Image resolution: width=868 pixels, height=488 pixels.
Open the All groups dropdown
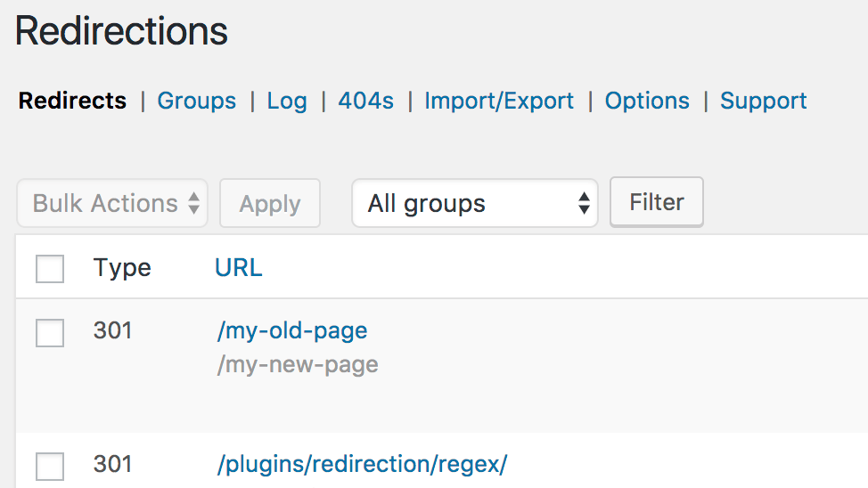click(x=474, y=204)
